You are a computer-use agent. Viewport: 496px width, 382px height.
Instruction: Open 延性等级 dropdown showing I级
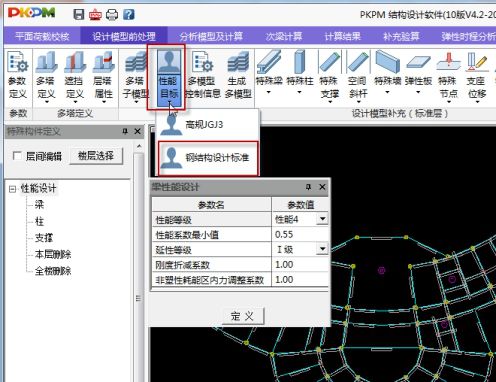pyautogui.click(x=322, y=249)
